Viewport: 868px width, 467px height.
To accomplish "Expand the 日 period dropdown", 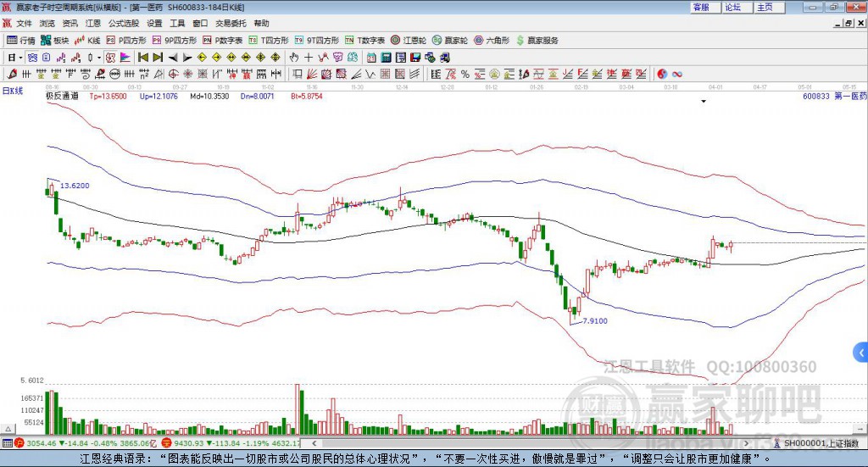I will coord(20,58).
